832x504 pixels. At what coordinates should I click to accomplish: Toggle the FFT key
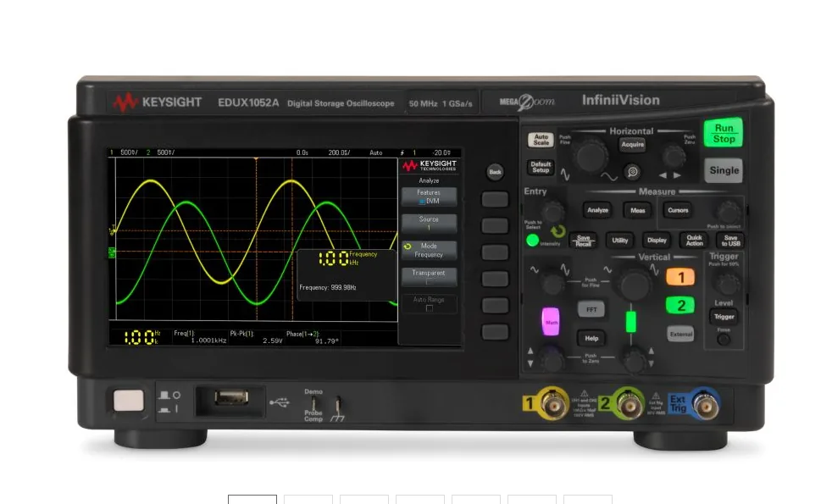tap(591, 309)
